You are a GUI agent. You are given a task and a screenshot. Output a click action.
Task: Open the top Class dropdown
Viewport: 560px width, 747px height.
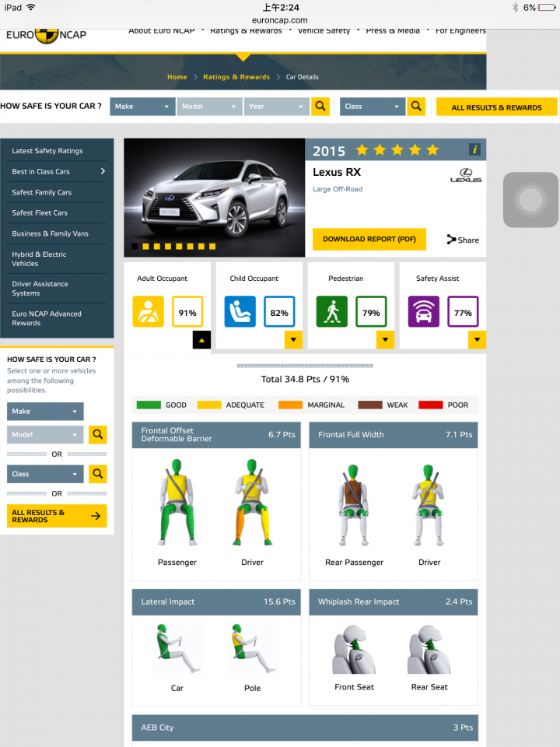pyautogui.click(x=373, y=107)
